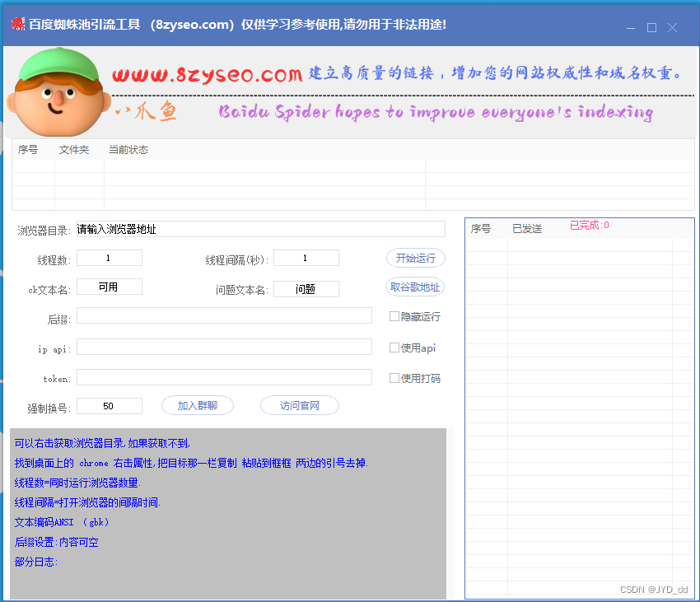The height and width of the screenshot is (602, 700).
Task: Click the 线程间隔(秒) interval field
Action: (306, 258)
